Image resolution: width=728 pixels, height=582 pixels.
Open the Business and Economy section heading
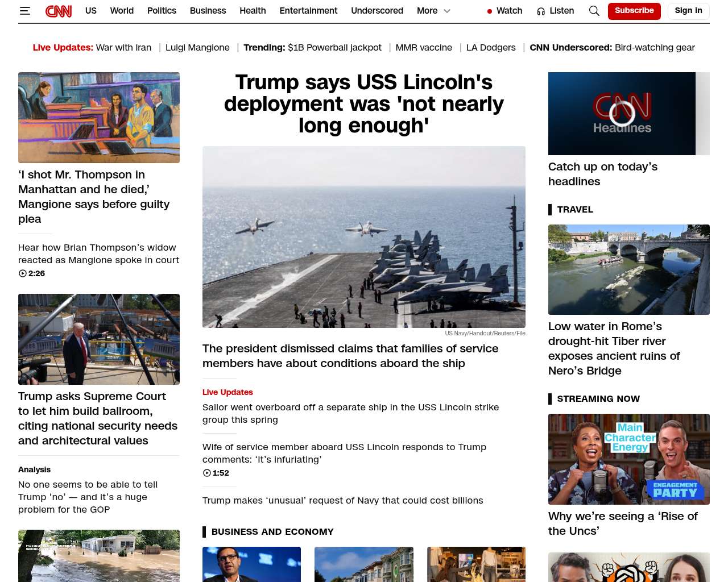272,532
